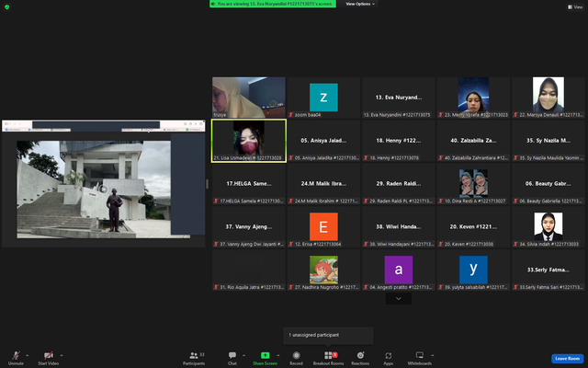Grab the divider handle beside shared screen
This screenshot has width=588, height=368.
(207, 184)
